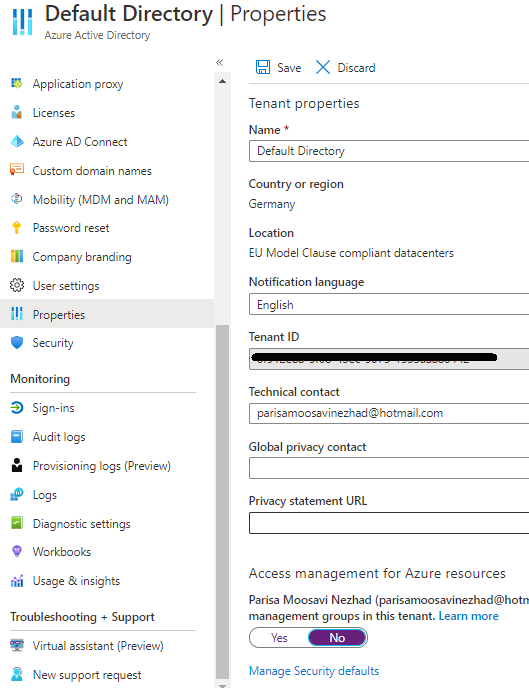Click the Sign-ins arrow icon
Screen dimensions: 529x688
click(17, 408)
